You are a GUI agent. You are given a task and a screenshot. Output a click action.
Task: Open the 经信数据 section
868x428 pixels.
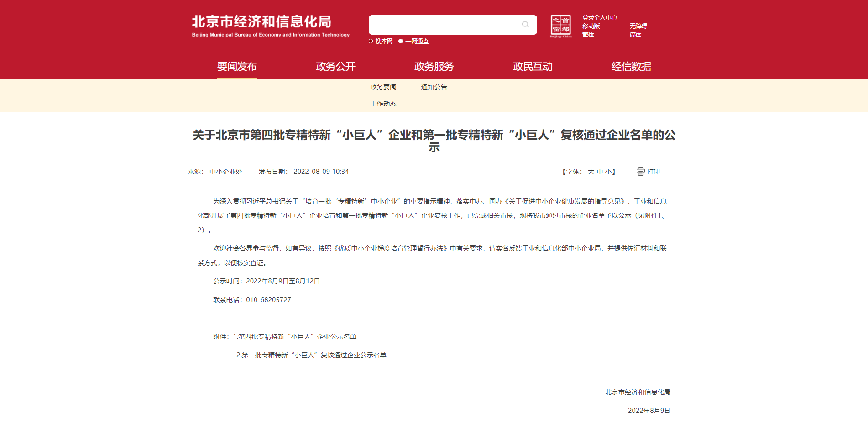[631, 67]
